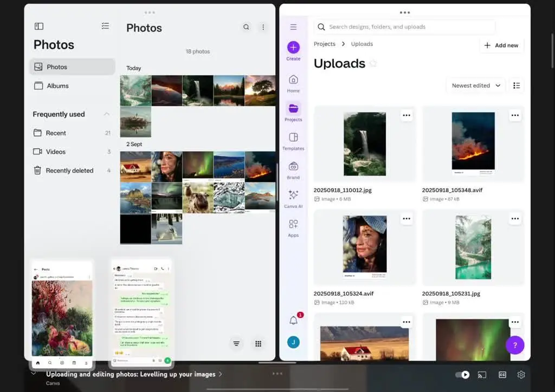Click the Projects breadcrumb link
This screenshot has width=555, height=392.
[x=324, y=44]
